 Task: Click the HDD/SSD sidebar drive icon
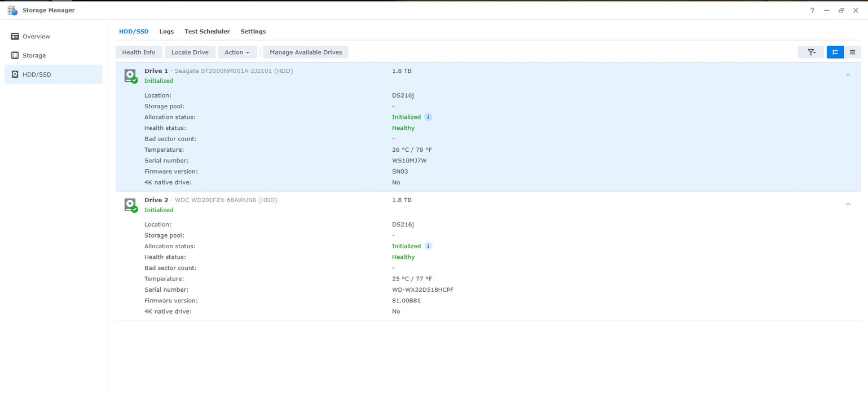click(15, 74)
